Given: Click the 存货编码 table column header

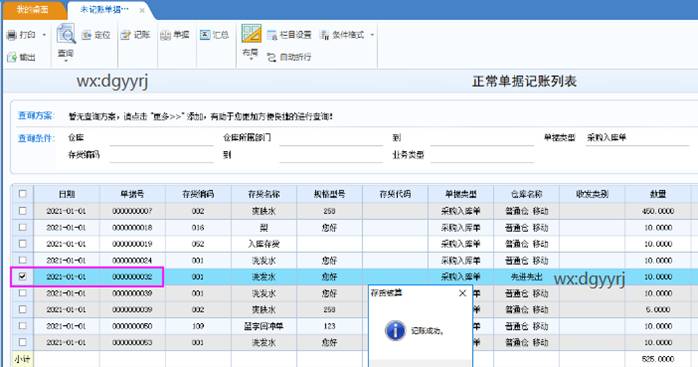Looking at the screenshot, I should pyautogui.click(x=198, y=194).
